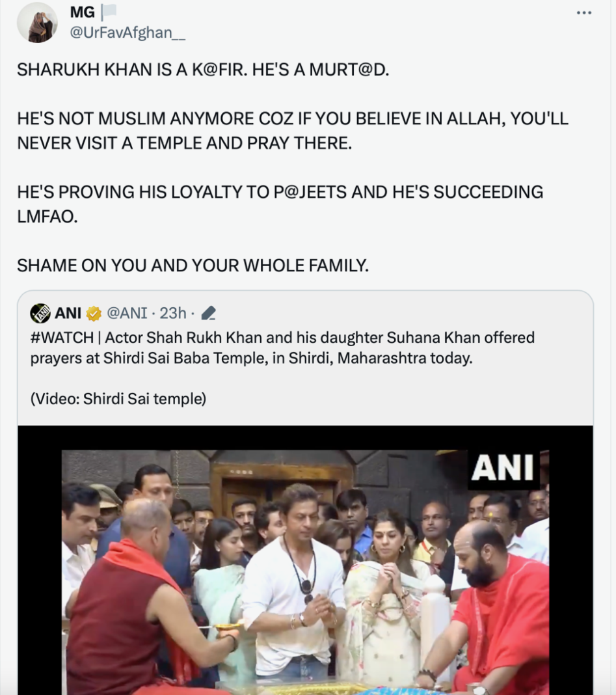This screenshot has height=695, width=616.
Task: Click the gold verified badge next to ANI
Action: tap(94, 314)
